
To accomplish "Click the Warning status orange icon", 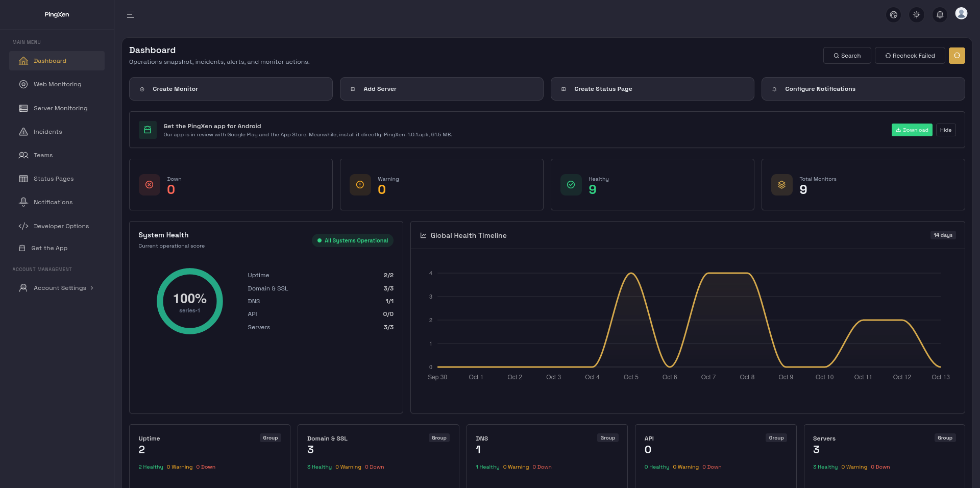I will [x=360, y=185].
